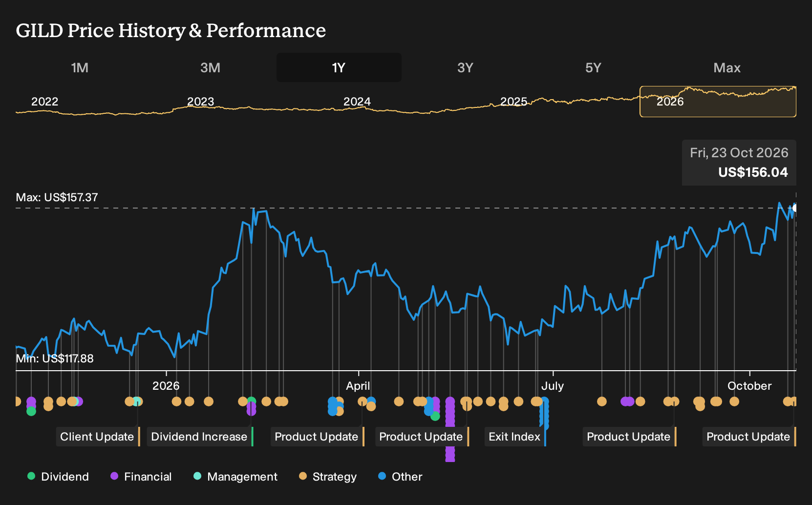Select Product Update label between July and October
The height and width of the screenshot is (505, 812).
(630, 437)
